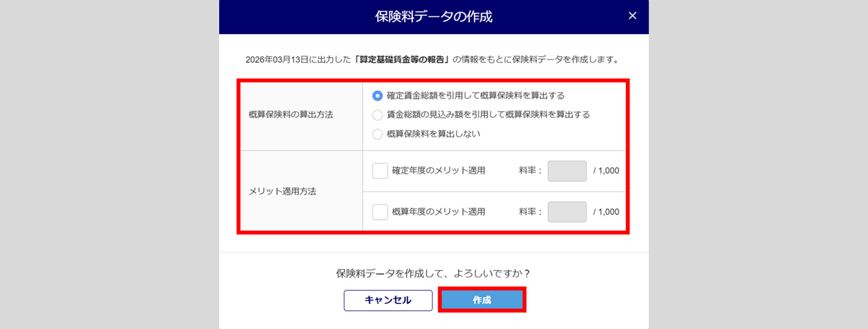868x329 pixels.
Task: Click the / 1,000 text beside 確定年度 rate
Action: 606,171
